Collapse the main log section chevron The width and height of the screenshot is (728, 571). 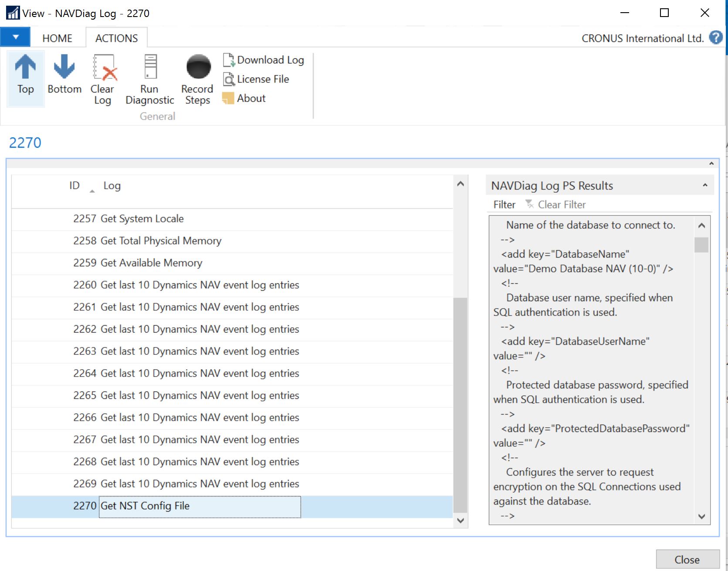pos(711,163)
